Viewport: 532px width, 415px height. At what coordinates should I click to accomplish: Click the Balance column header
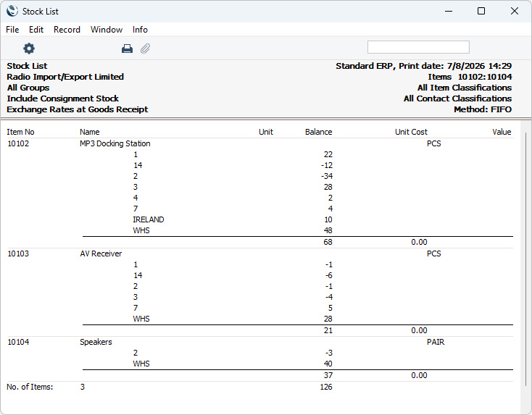click(x=318, y=132)
